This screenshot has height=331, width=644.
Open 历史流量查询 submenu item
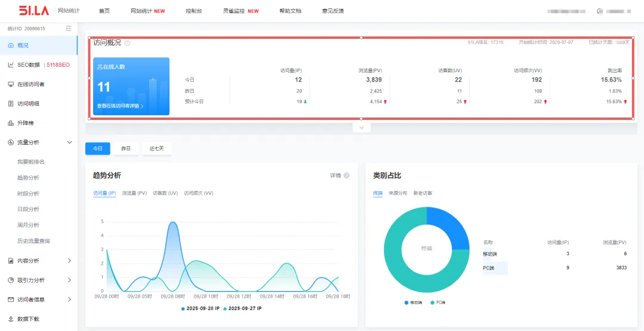tap(33, 241)
